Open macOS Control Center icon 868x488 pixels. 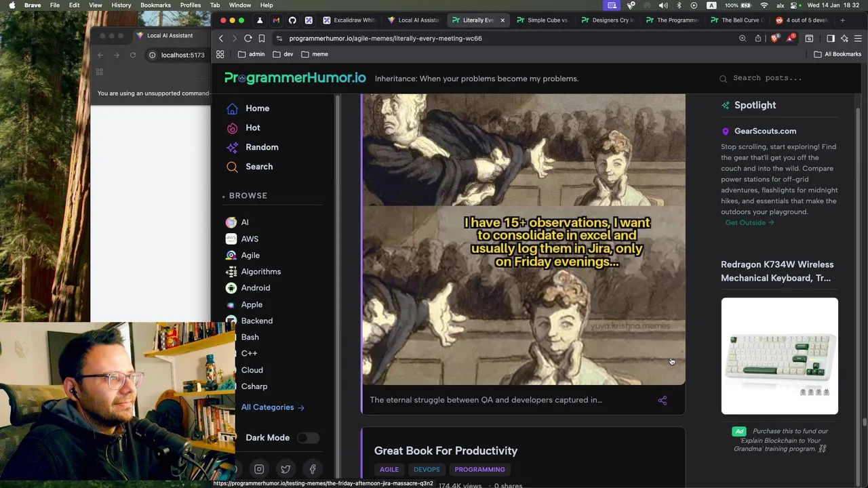pos(795,5)
